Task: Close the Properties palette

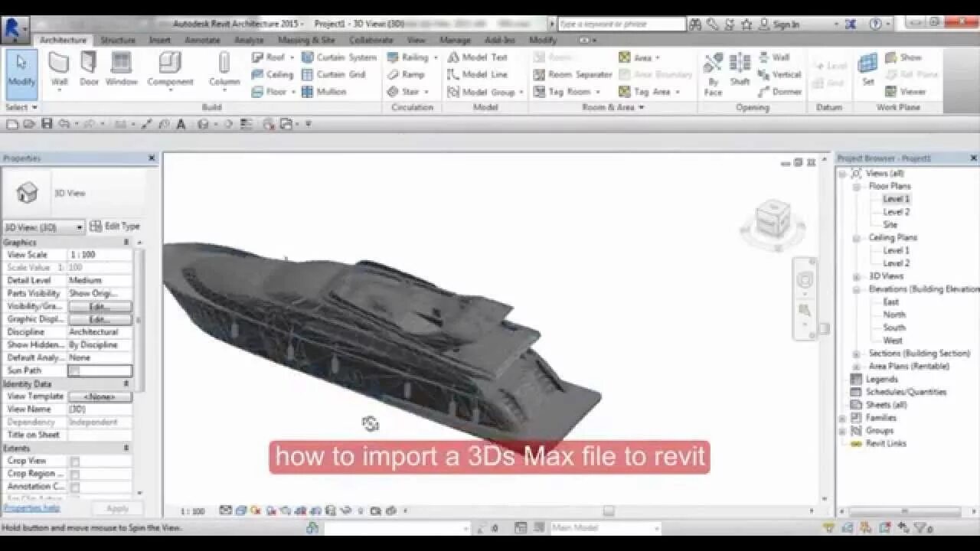Action: [x=152, y=158]
